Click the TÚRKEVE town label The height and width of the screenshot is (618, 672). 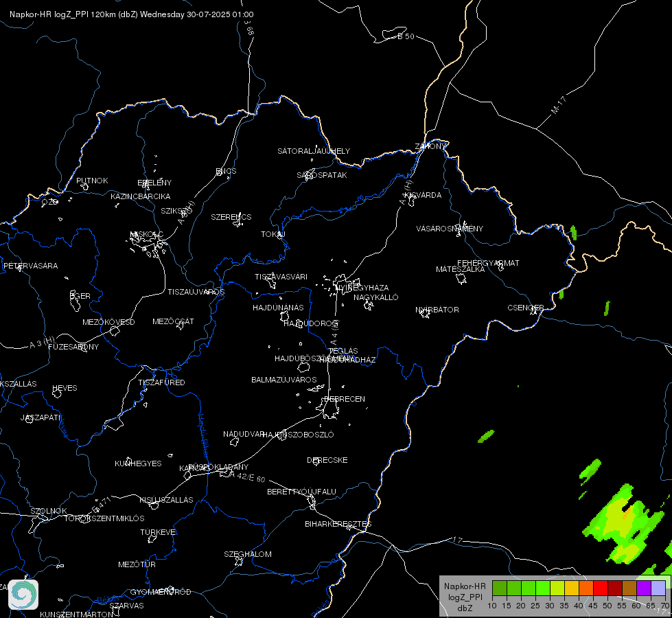(159, 531)
